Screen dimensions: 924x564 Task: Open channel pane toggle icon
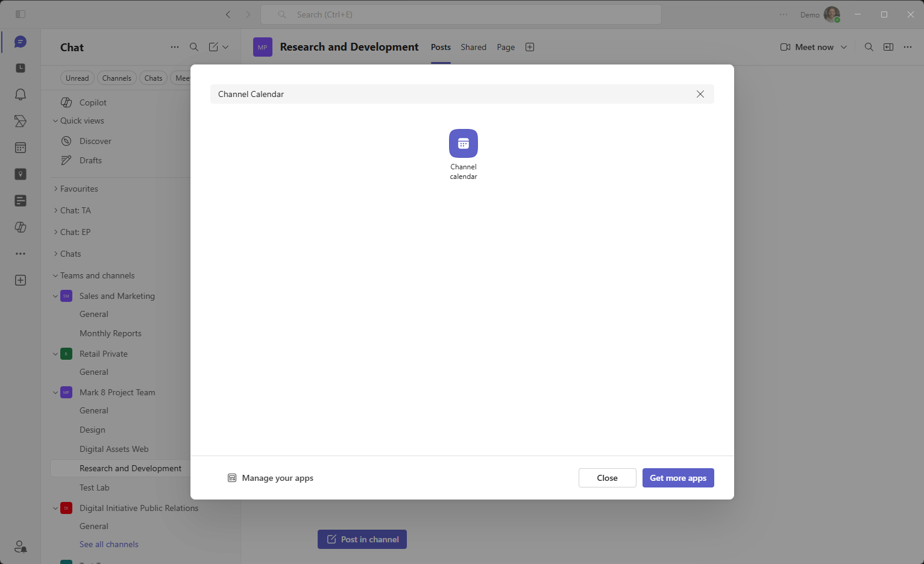point(888,47)
